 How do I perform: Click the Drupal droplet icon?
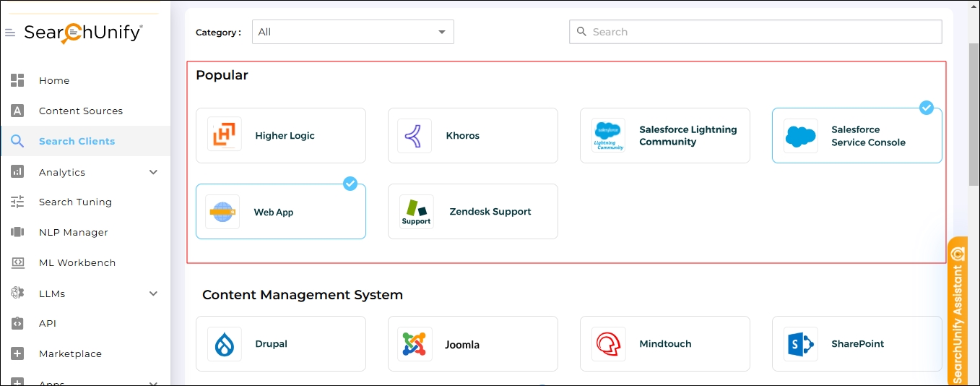point(224,344)
